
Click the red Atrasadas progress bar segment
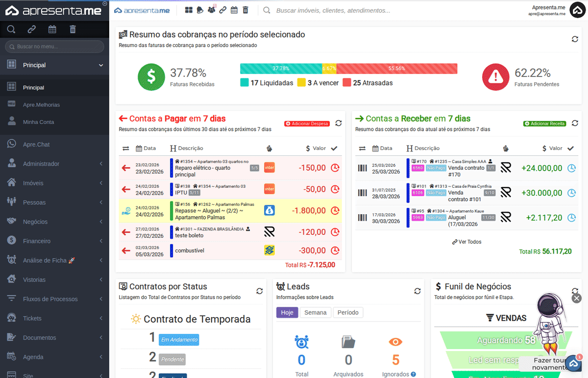(396, 69)
